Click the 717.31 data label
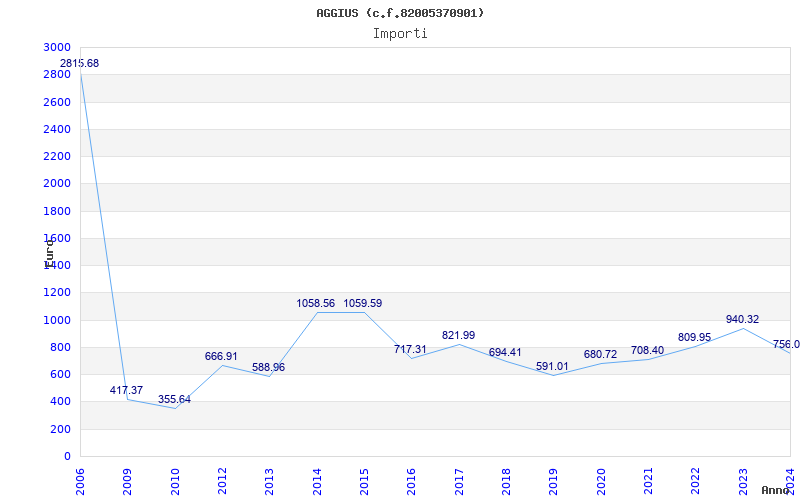Image resolution: width=800 pixels, height=500 pixels. 410,349
